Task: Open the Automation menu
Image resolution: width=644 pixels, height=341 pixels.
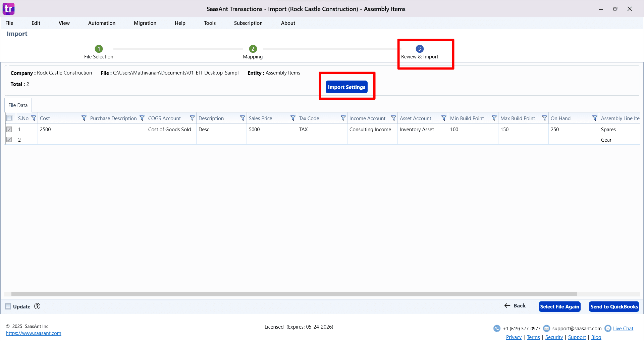Action: 102,23
